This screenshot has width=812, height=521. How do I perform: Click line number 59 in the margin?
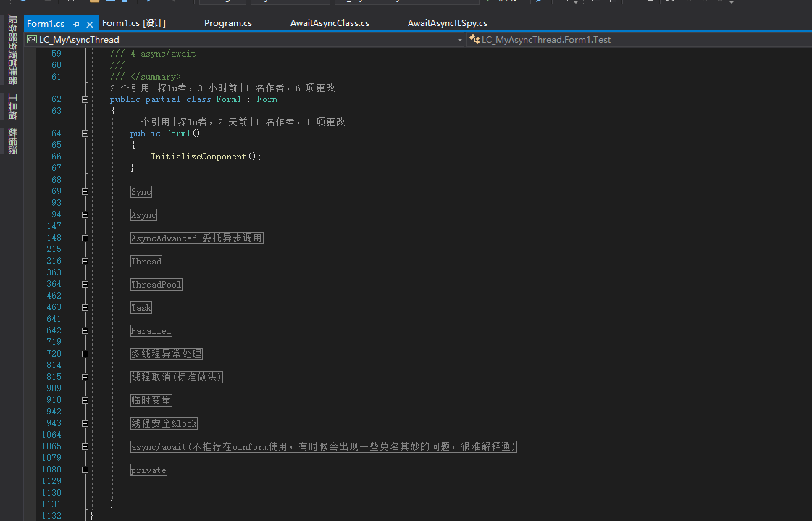coord(56,54)
